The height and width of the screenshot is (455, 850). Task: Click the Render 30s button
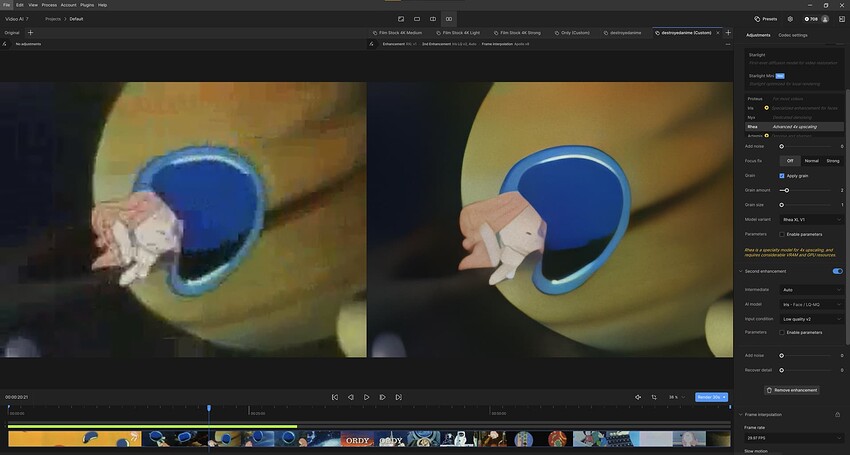(x=711, y=397)
